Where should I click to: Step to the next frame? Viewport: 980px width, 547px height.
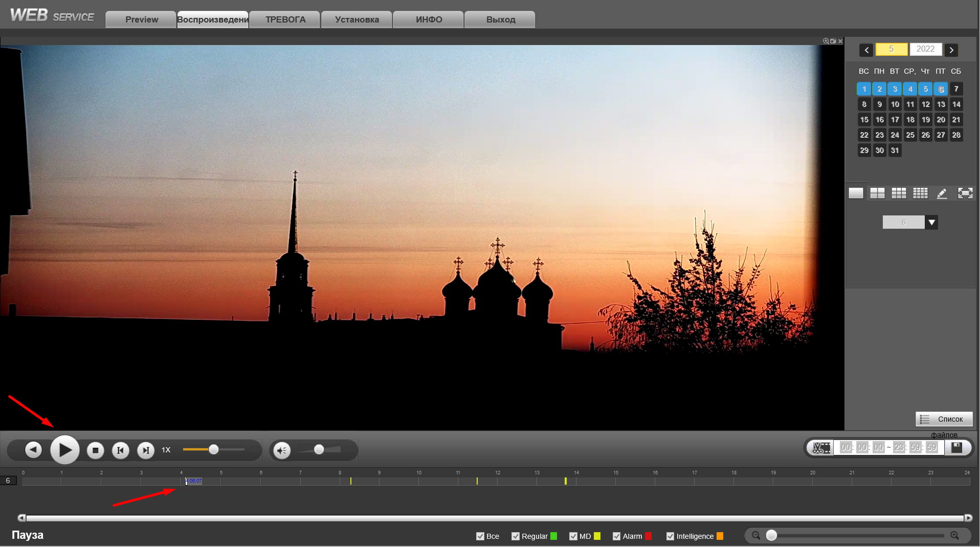pos(146,450)
